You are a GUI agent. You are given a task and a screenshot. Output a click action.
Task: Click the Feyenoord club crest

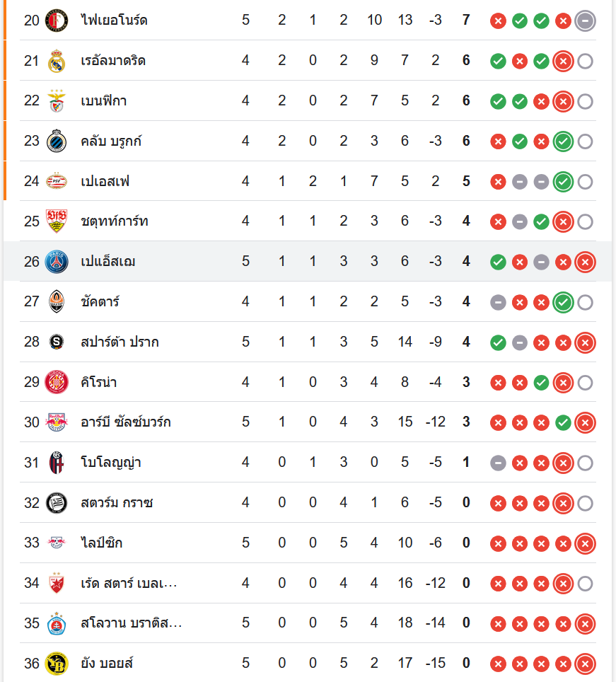point(56,20)
